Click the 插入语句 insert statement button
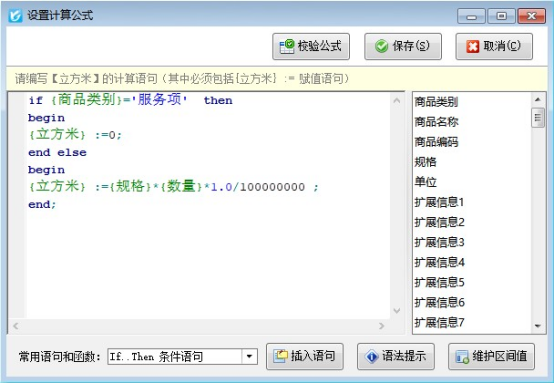 [x=305, y=356]
